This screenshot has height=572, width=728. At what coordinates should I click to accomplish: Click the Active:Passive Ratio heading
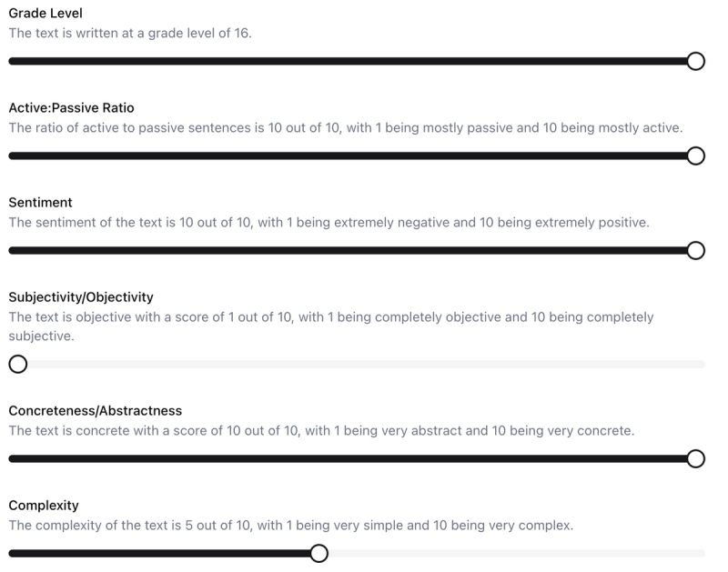71,108
